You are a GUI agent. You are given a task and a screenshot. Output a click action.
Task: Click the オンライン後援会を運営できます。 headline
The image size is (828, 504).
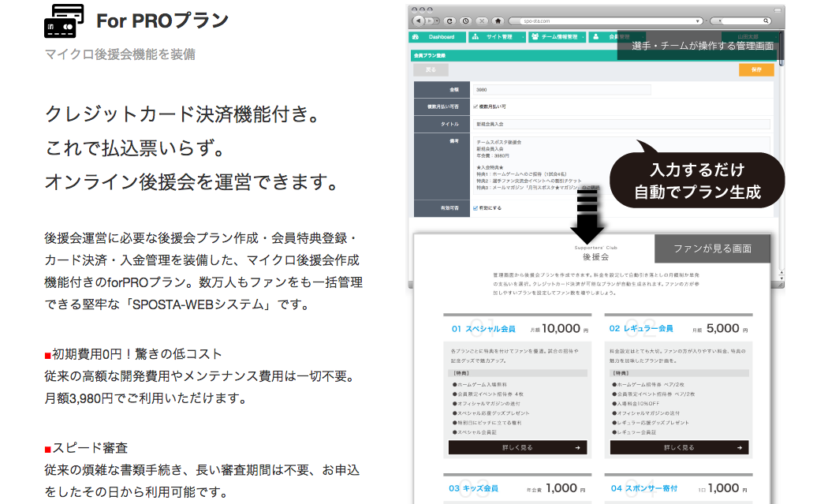pos(192,181)
